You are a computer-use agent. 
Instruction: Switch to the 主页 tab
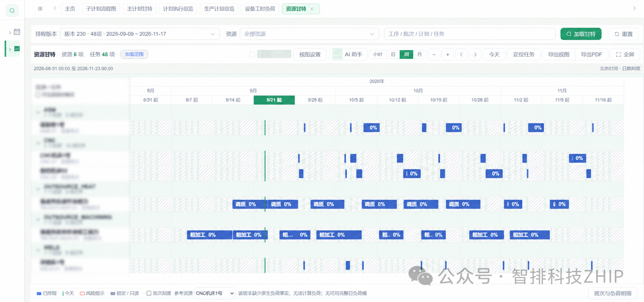pos(70,9)
